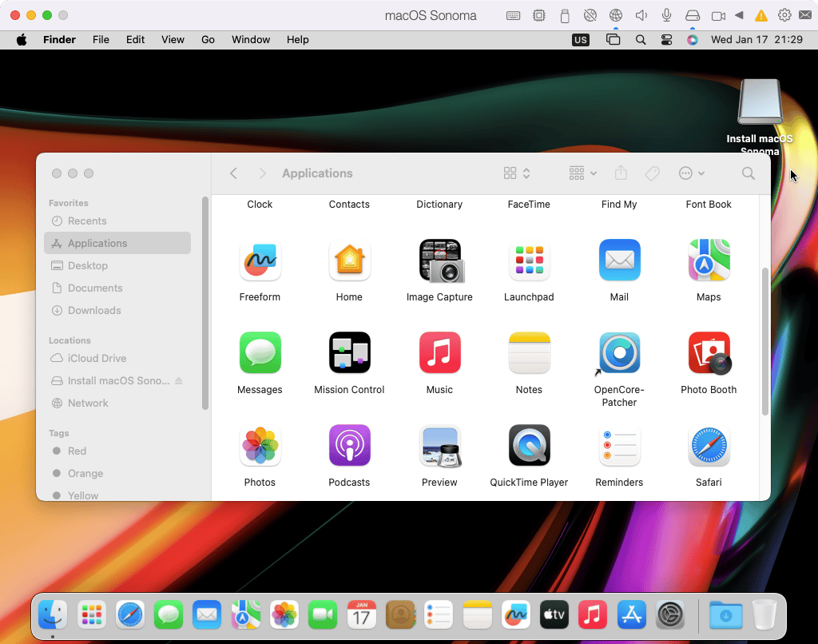Go to Downloads in the sidebar
The width and height of the screenshot is (818, 644).
click(93, 310)
